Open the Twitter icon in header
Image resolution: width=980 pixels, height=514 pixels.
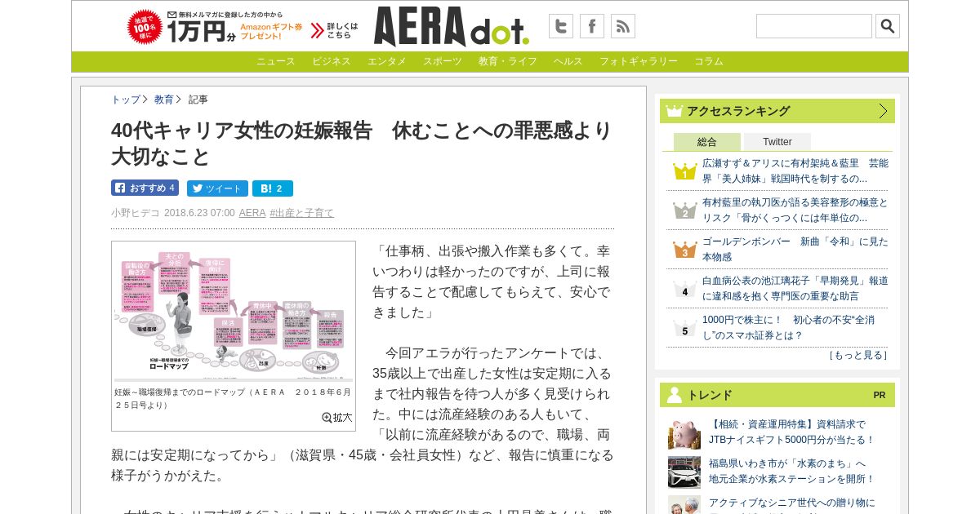tap(561, 26)
